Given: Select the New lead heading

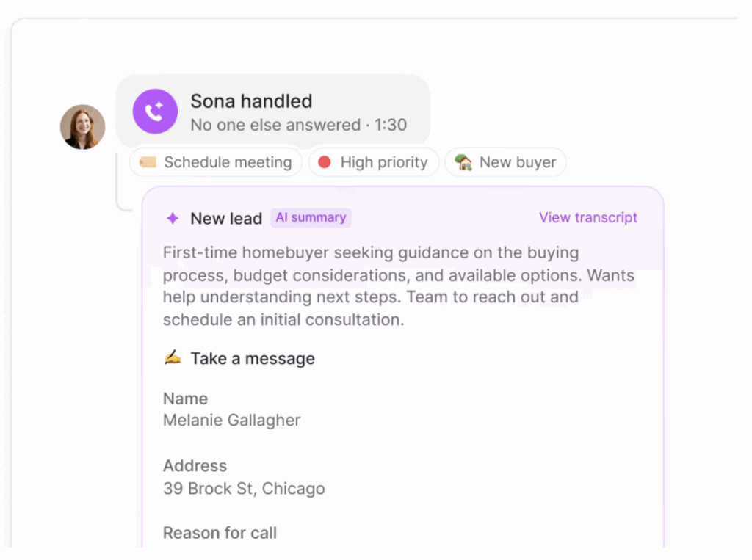Looking at the screenshot, I should (x=226, y=218).
